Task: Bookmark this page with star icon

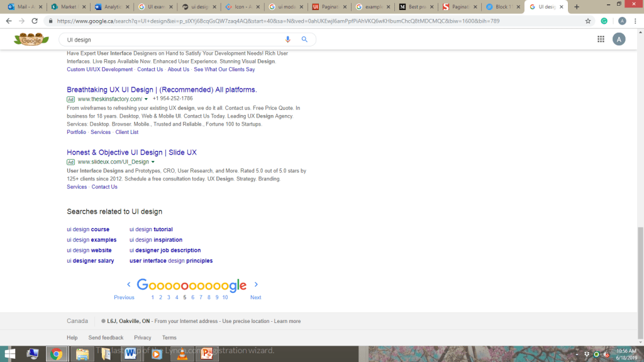Action: (x=588, y=21)
